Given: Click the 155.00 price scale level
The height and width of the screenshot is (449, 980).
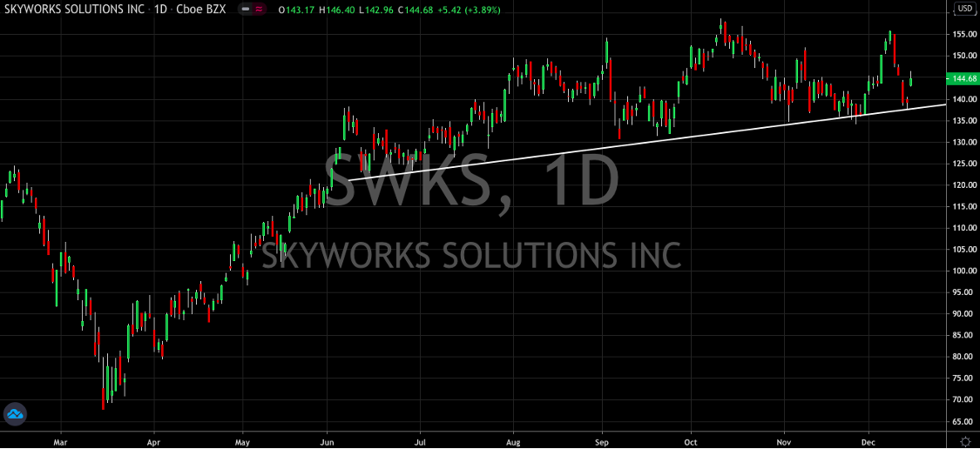Looking at the screenshot, I should (963, 35).
